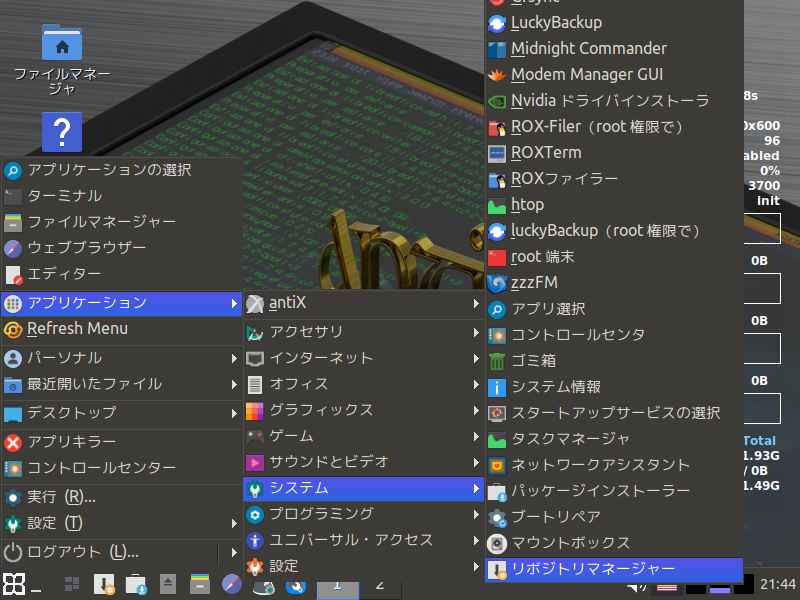
Task: Select the ブートリペア entry
Action: 614,517
